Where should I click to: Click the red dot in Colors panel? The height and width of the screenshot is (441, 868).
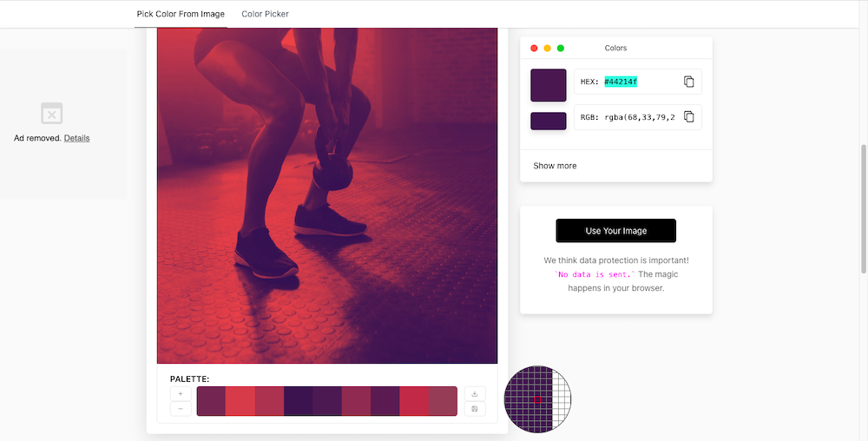(534, 48)
